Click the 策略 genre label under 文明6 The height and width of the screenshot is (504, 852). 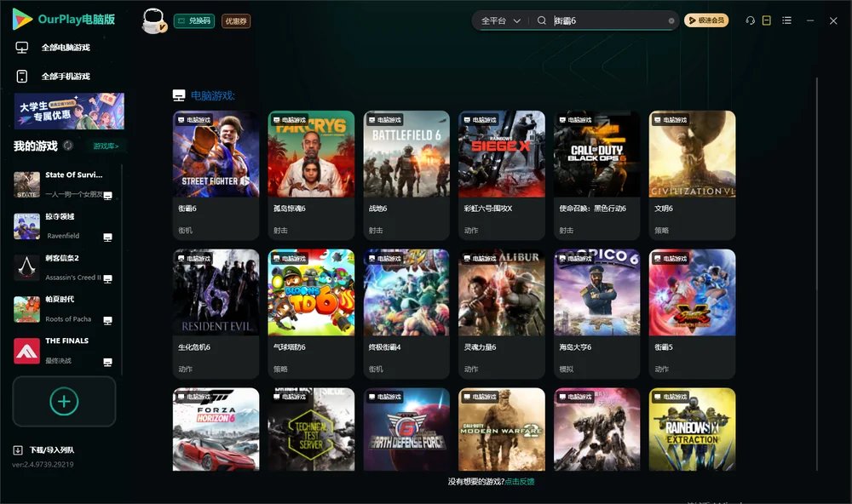click(x=662, y=230)
